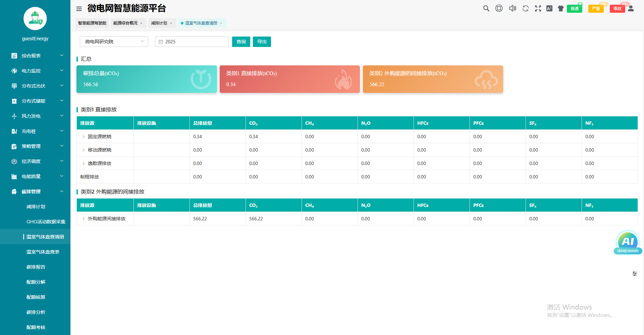Open the theme skin shirt icon

[561, 8]
